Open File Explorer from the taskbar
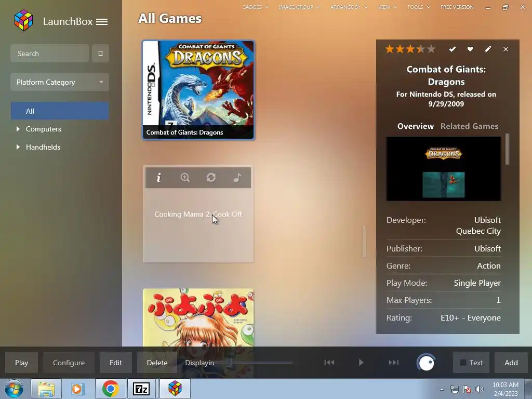Image resolution: width=532 pixels, height=399 pixels. click(x=46, y=389)
